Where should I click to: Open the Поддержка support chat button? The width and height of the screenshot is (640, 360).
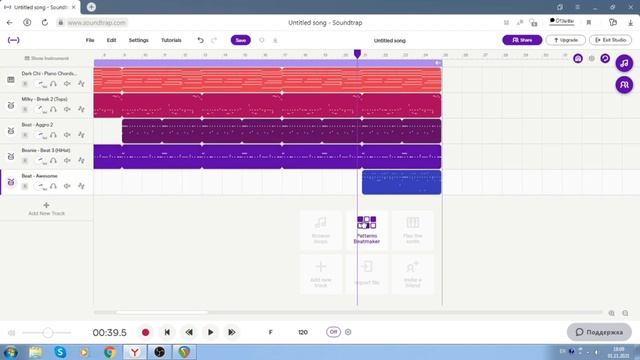[x=599, y=332]
